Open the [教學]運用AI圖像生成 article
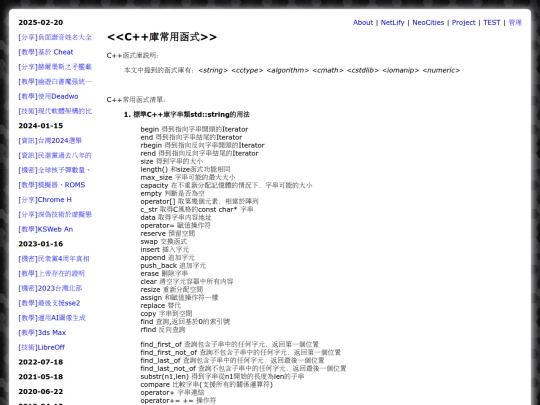Screen dimensions: 540x405 pyautogui.click(x=52, y=318)
